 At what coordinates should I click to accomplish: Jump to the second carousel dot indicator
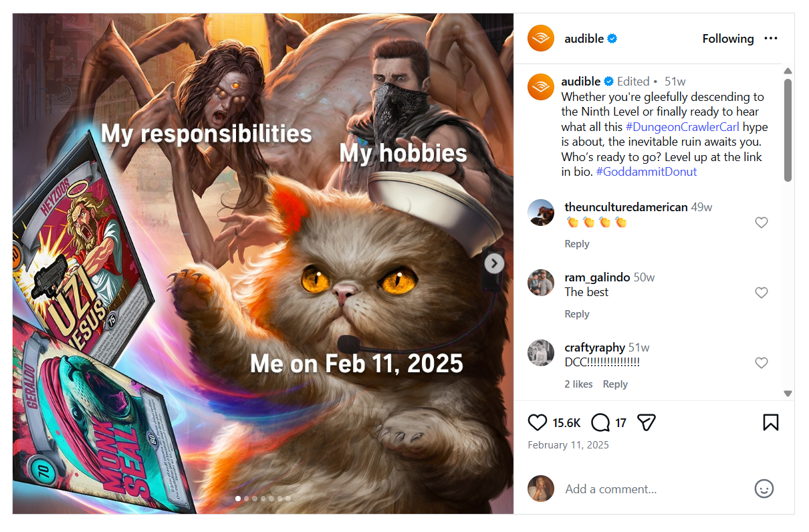tap(246, 499)
